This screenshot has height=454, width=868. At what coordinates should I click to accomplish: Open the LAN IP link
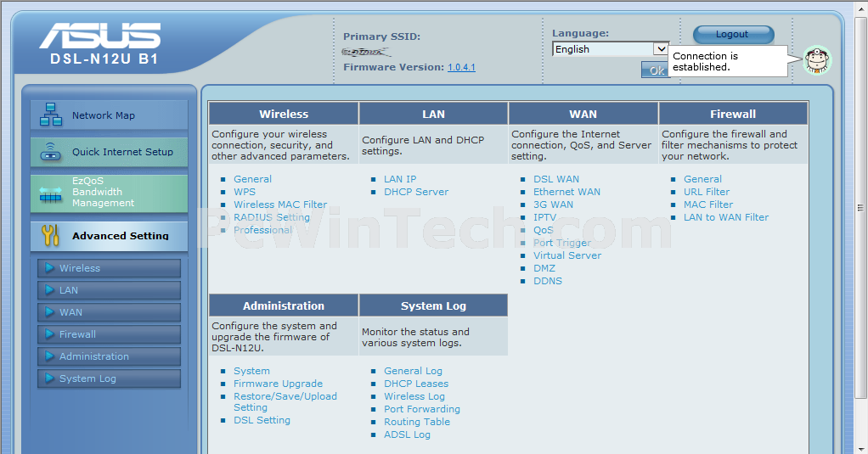(x=400, y=178)
